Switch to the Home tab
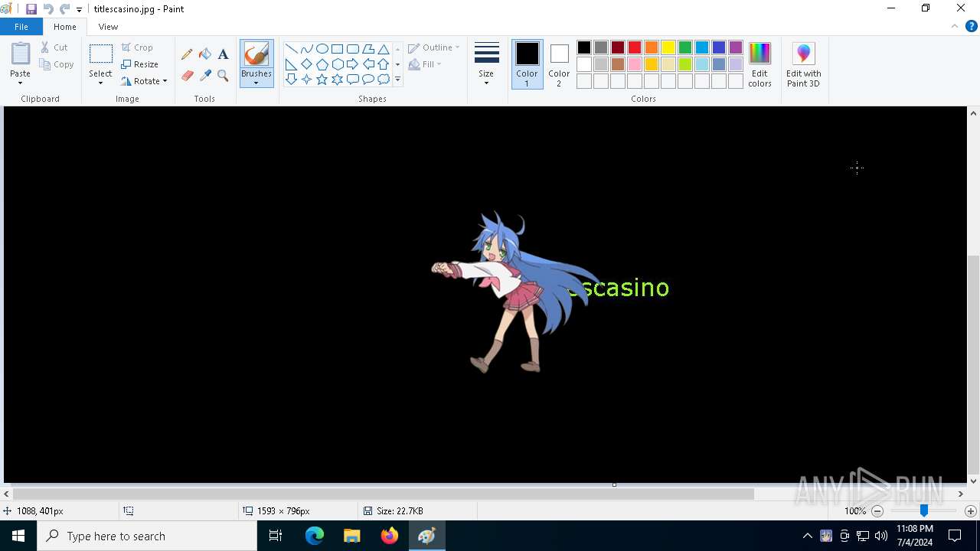This screenshot has height=551, width=980. [65, 27]
